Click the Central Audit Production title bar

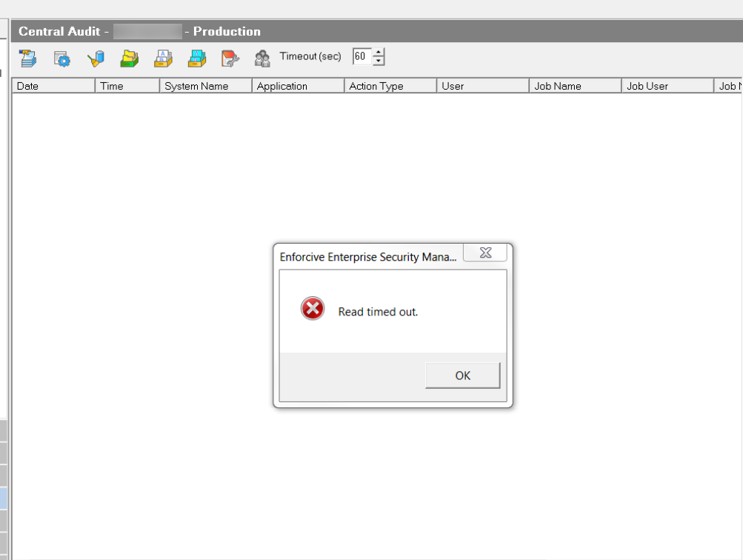tap(377, 31)
